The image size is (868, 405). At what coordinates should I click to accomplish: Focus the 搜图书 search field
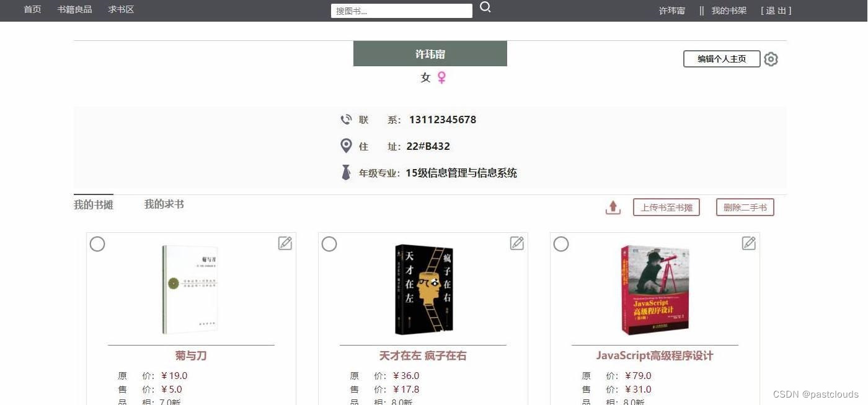tap(402, 11)
